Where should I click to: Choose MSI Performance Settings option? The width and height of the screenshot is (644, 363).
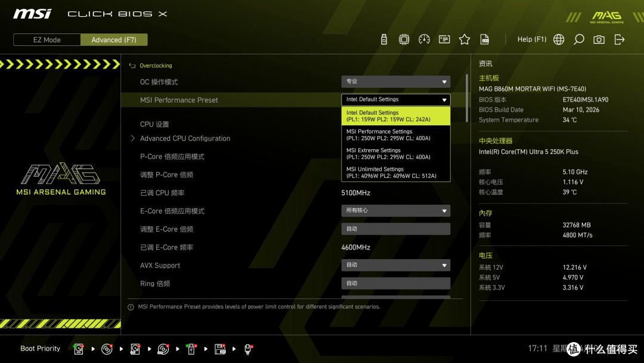396,135
